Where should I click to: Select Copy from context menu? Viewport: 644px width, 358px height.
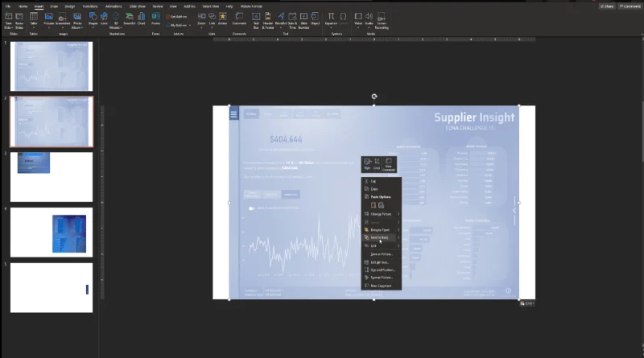381,189
